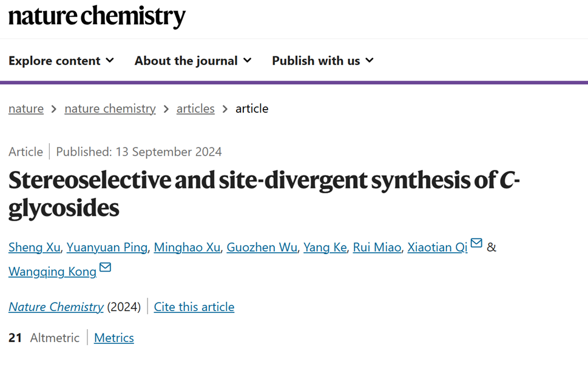
Task: Click the article title heading text
Action: tap(264, 194)
